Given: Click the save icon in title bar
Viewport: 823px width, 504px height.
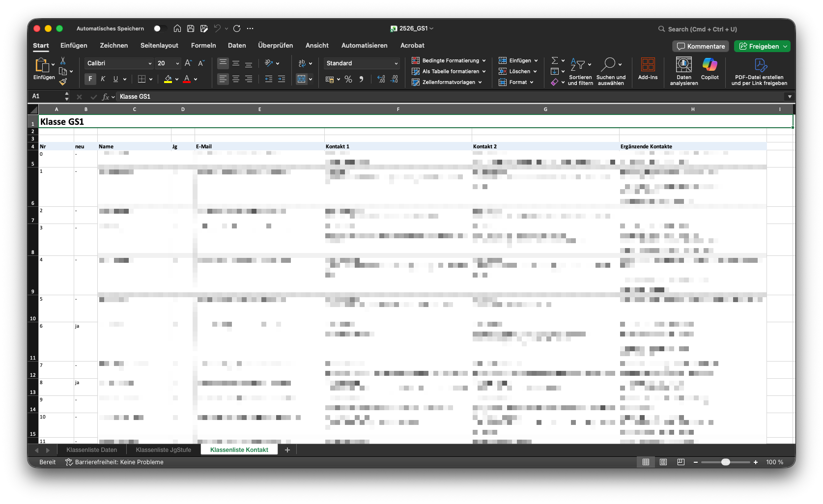Looking at the screenshot, I should [x=191, y=28].
